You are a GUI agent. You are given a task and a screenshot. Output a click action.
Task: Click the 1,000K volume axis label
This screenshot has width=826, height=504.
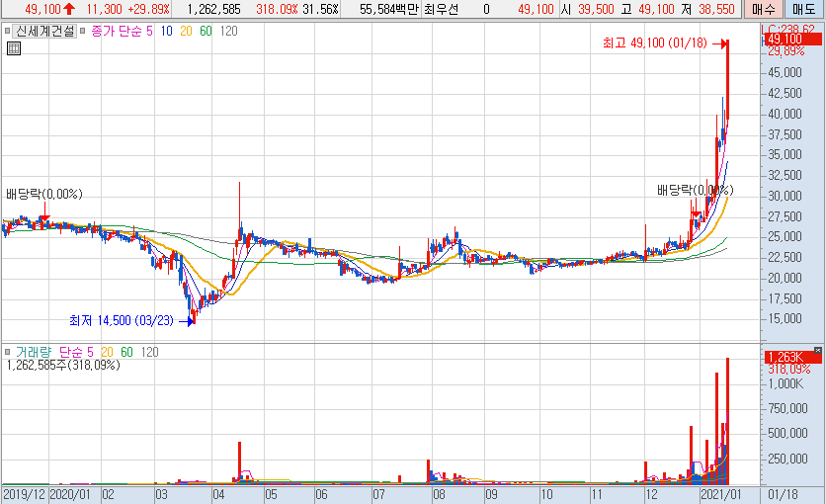click(785, 383)
